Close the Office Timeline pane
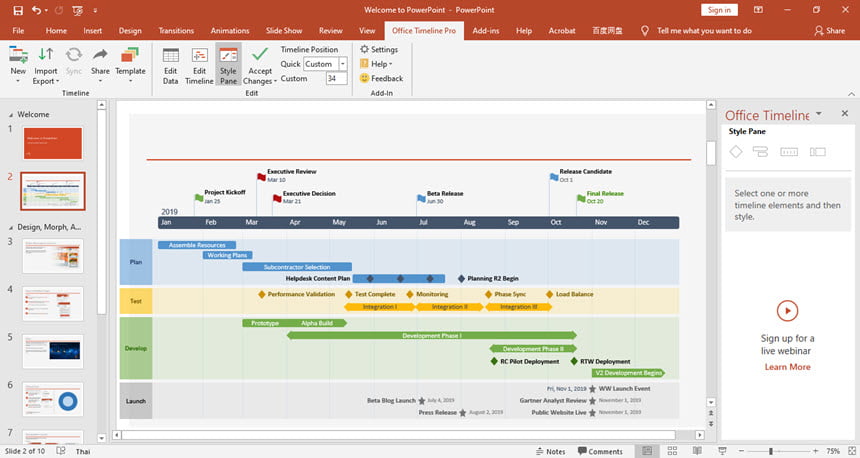The width and height of the screenshot is (860, 458). pyautogui.click(x=845, y=113)
